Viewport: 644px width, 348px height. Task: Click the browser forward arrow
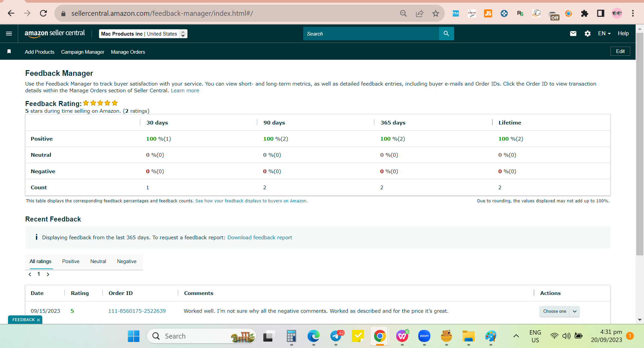click(x=27, y=13)
